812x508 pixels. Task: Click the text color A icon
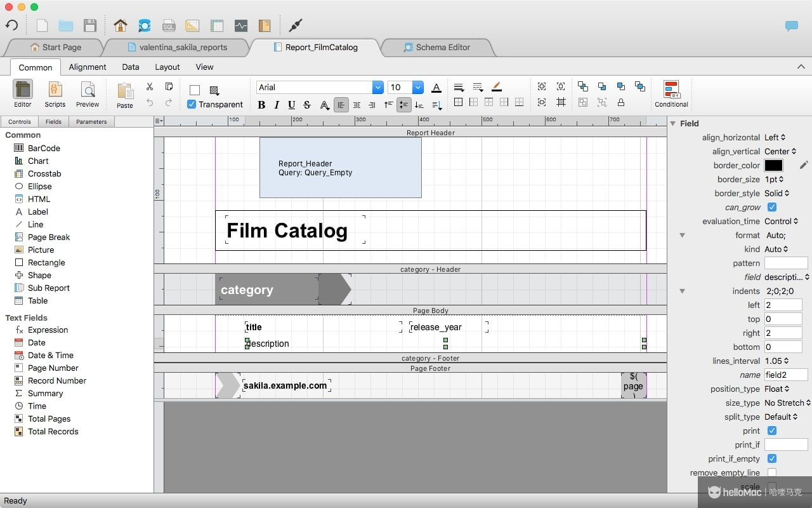436,88
